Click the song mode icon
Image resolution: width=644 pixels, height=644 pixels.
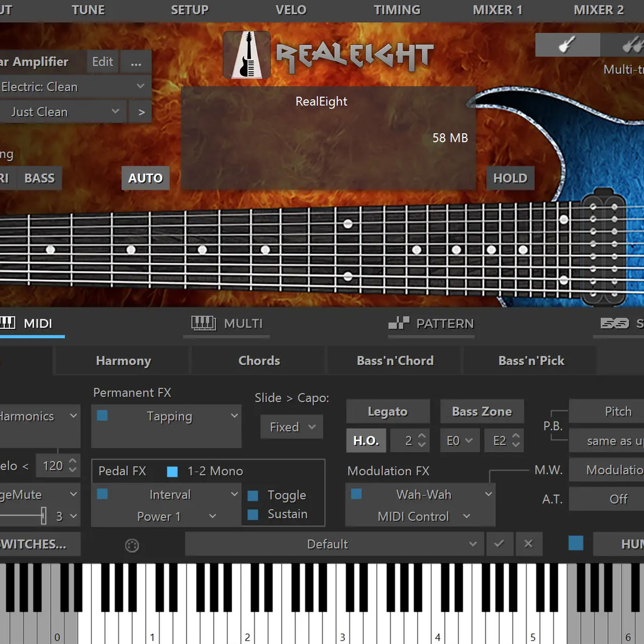point(615,324)
